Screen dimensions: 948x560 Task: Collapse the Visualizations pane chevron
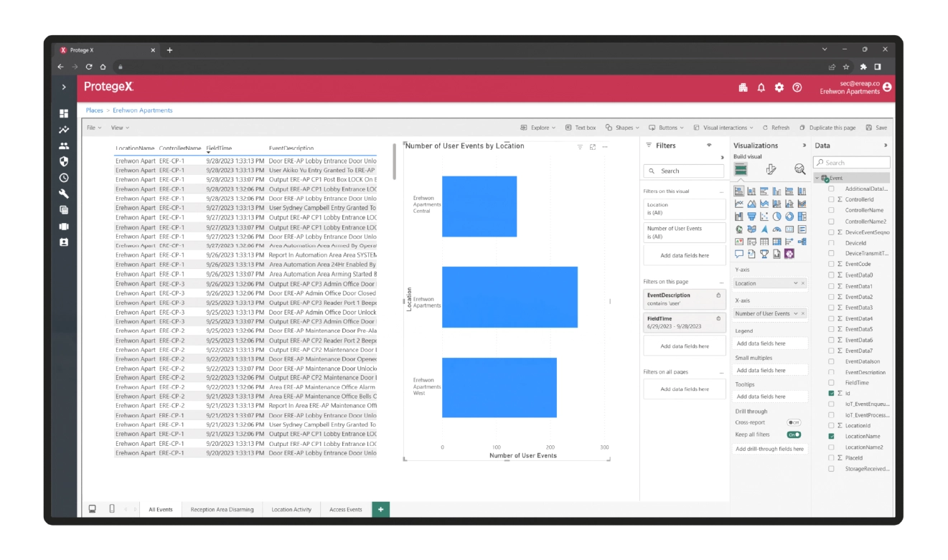[x=804, y=146]
